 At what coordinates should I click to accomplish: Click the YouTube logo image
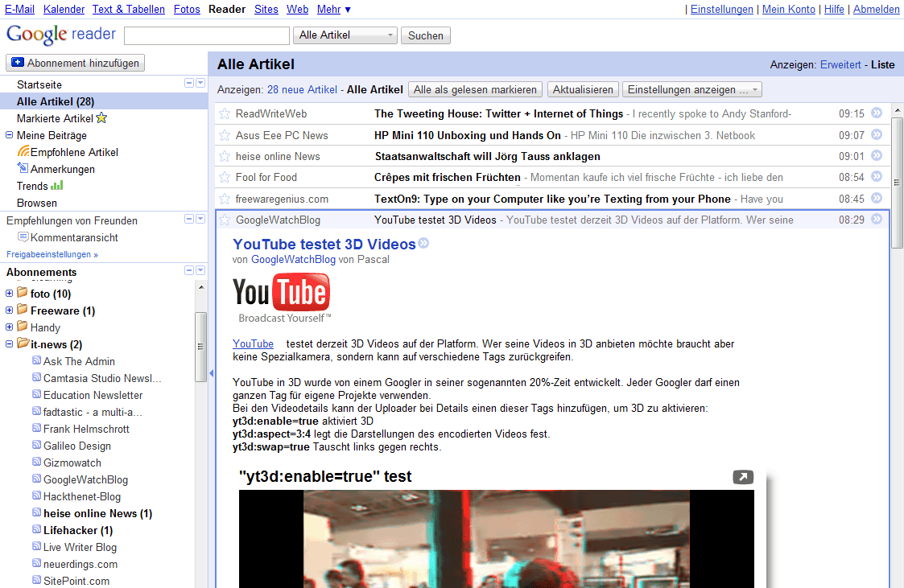[281, 298]
